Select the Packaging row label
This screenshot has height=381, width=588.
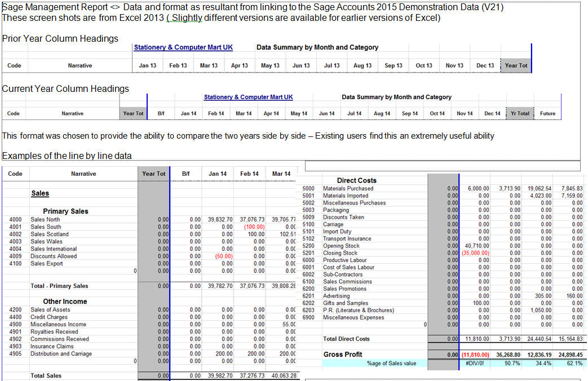336,210
